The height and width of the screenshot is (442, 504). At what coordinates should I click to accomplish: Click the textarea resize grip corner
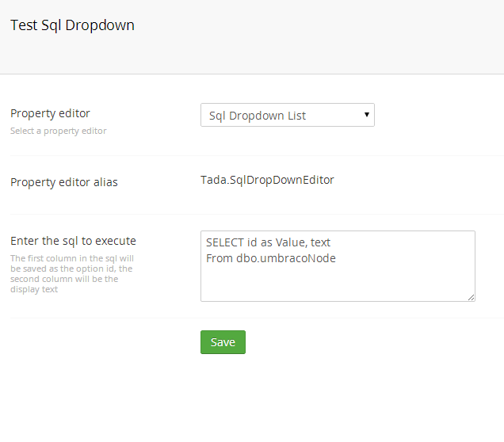pos(471,298)
